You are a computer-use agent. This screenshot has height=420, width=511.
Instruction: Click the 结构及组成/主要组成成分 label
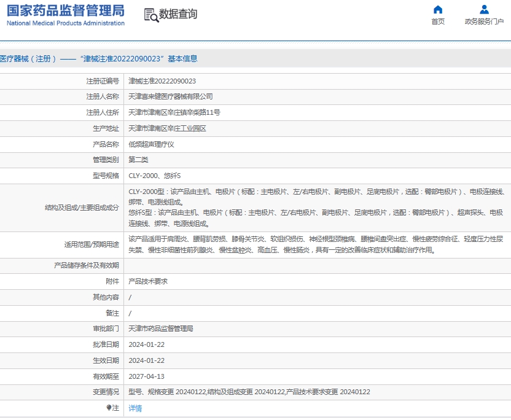click(82, 208)
